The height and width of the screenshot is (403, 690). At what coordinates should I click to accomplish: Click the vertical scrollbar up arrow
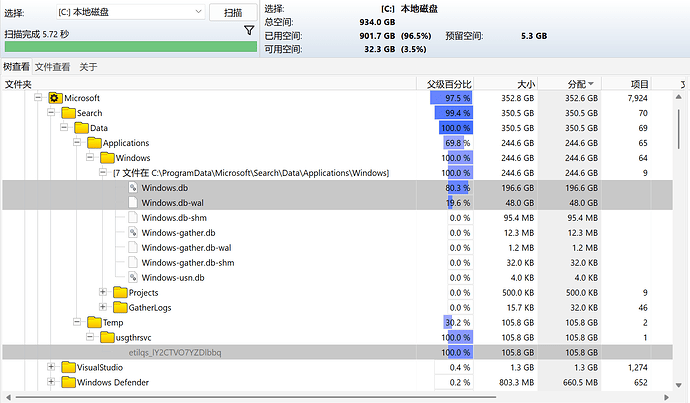point(679,97)
